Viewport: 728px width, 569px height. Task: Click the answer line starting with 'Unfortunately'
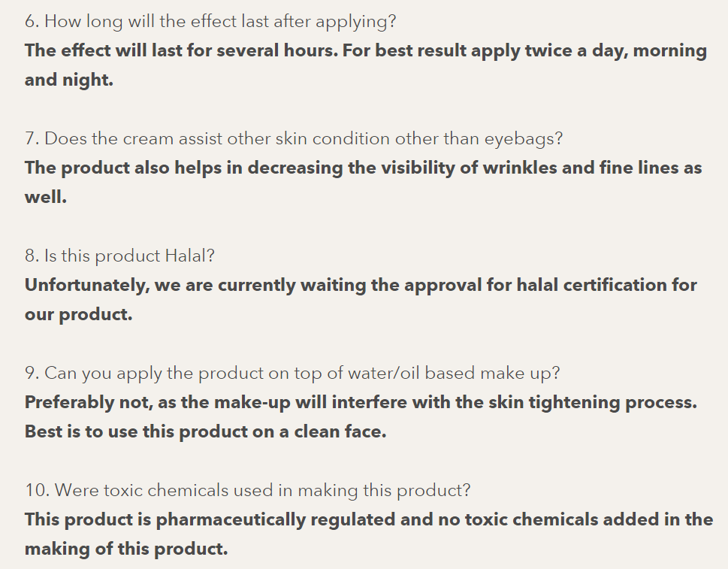361,285
